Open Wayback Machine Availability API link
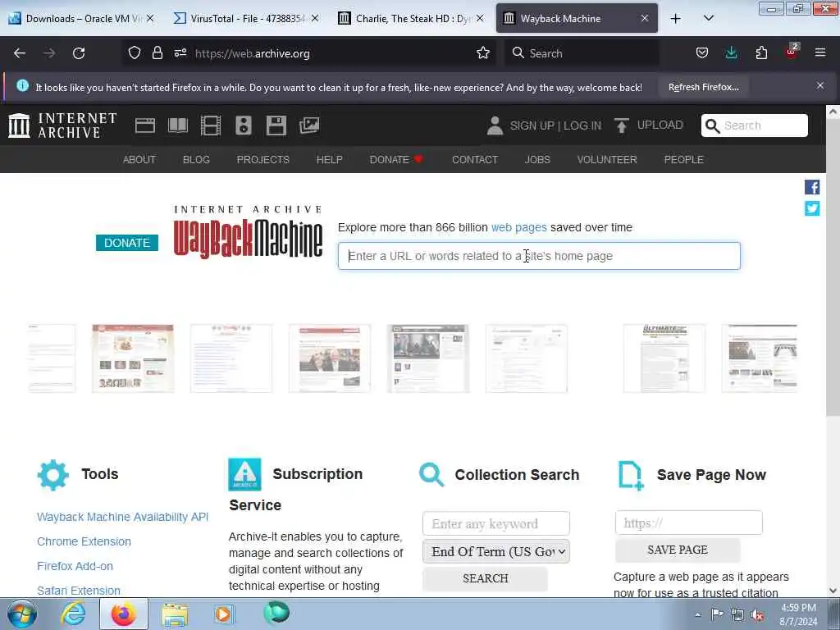 click(x=123, y=517)
